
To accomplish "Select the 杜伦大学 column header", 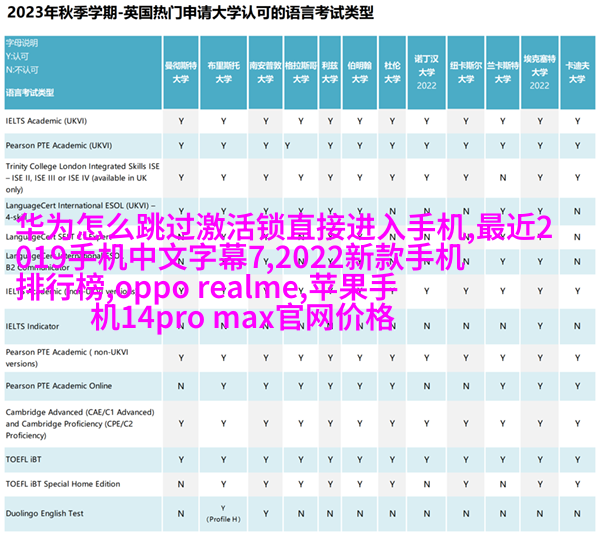I will pos(392,72).
